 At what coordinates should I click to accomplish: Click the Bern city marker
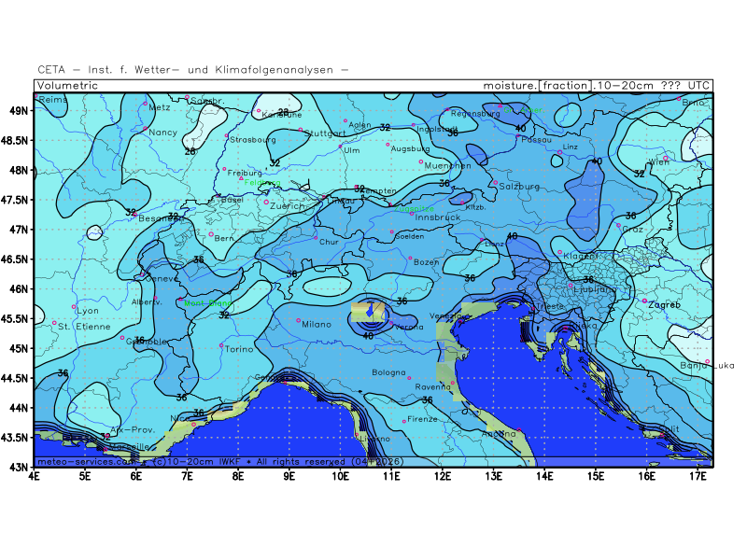211,234
